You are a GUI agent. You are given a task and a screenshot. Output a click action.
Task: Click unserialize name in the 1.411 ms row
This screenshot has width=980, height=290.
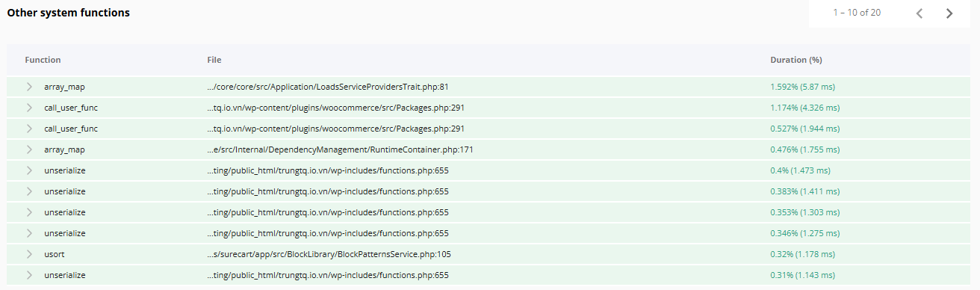[65, 191]
